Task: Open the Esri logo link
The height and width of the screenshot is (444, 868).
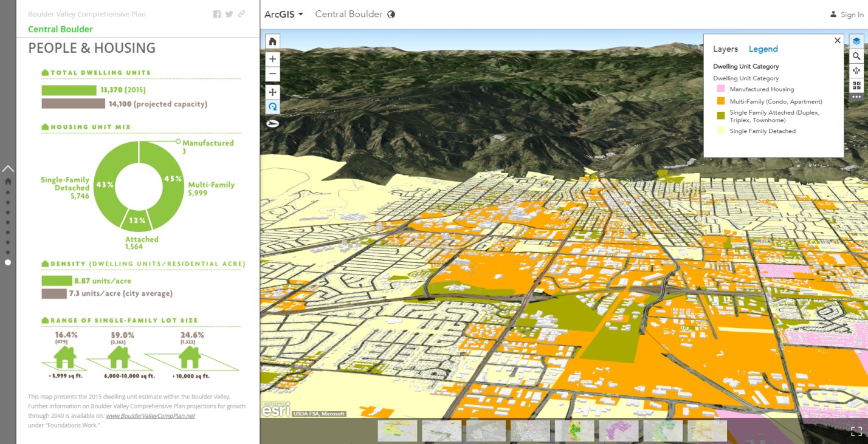Action: [275, 409]
